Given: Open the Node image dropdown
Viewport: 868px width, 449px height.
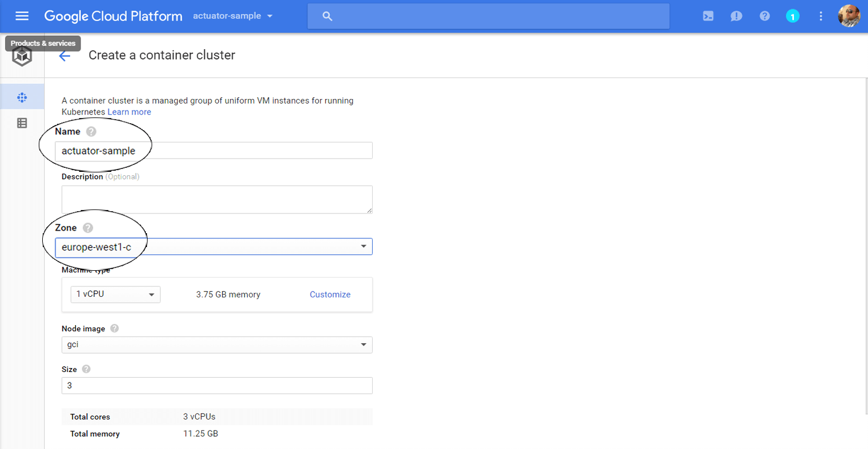Looking at the screenshot, I should click(364, 345).
